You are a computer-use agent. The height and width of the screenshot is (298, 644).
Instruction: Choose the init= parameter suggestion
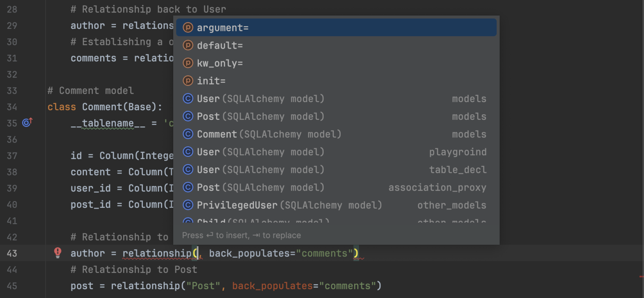point(211,81)
